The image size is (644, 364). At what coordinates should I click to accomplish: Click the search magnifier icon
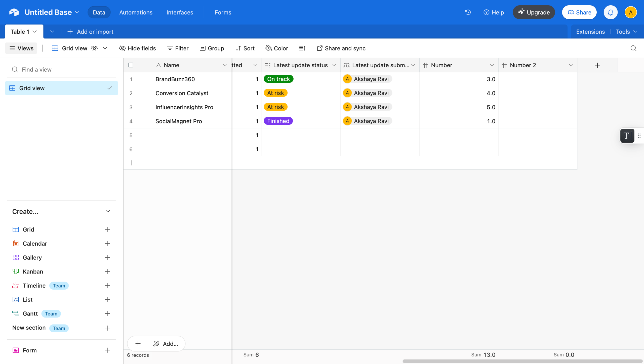pyautogui.click(x=633, y=48)
